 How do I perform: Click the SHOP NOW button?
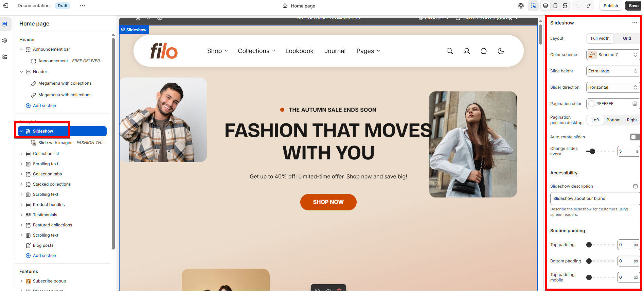pos(328,202)
